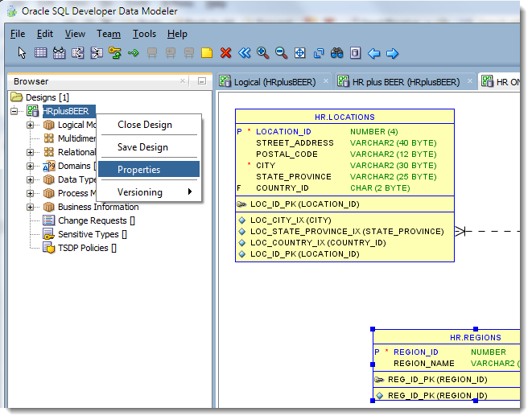532x420 pixels.
Task: Open the Versioning submenu
Action: [149, 192]
